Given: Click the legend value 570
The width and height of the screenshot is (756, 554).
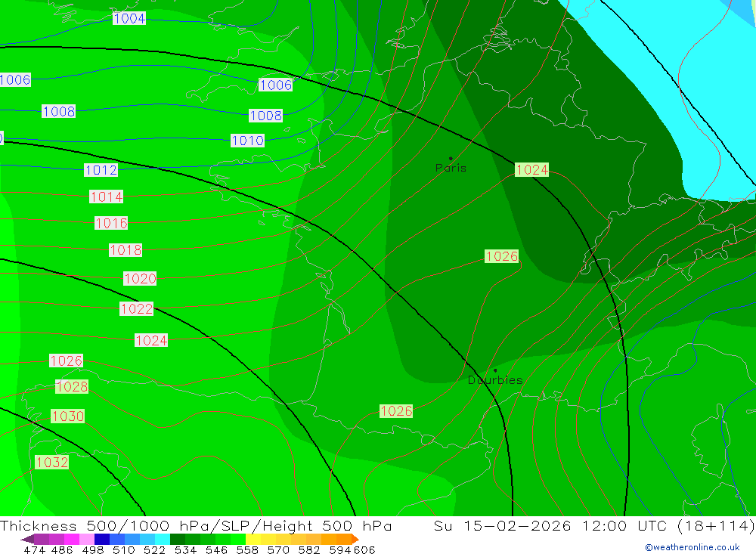Looking at the screenshot, I should click(x=277, y=549).
